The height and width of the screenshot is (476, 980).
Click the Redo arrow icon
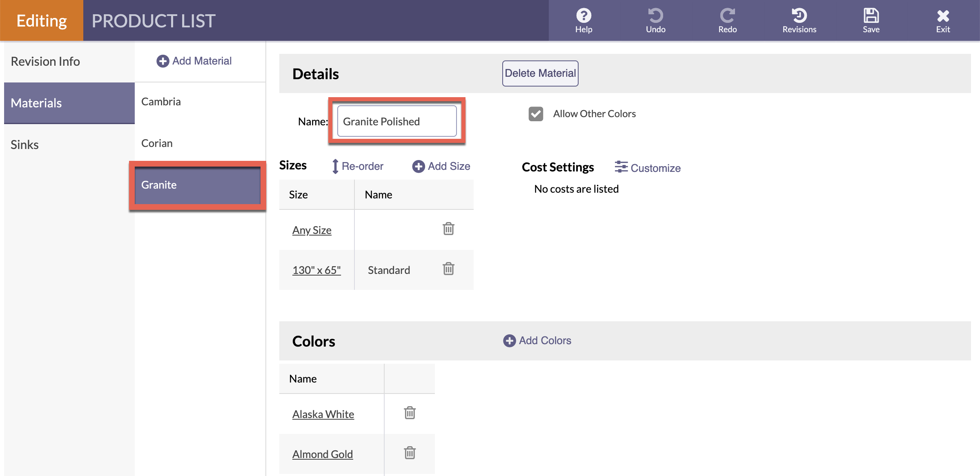727,16
